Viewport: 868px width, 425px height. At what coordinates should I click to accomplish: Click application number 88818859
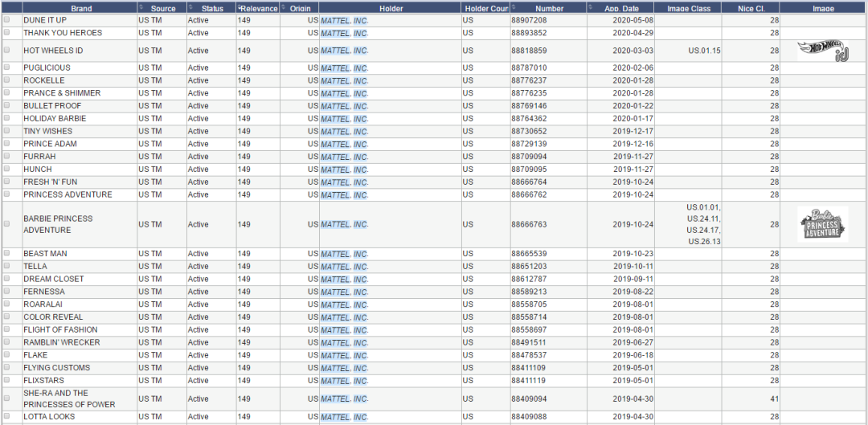529,51
